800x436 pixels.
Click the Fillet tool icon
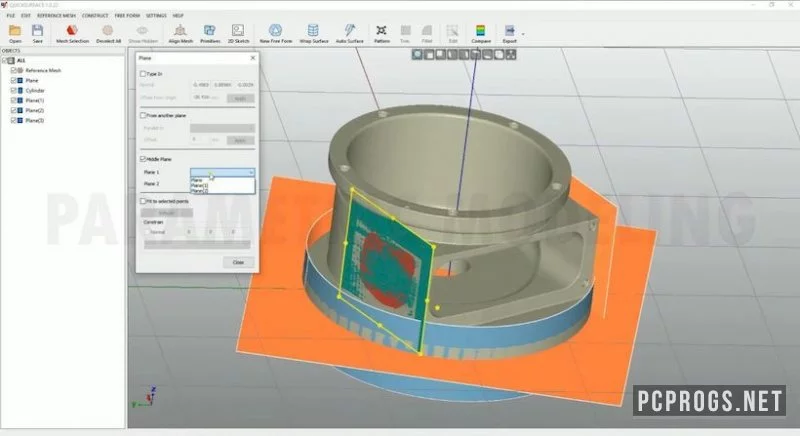click(x=427, y=31)
